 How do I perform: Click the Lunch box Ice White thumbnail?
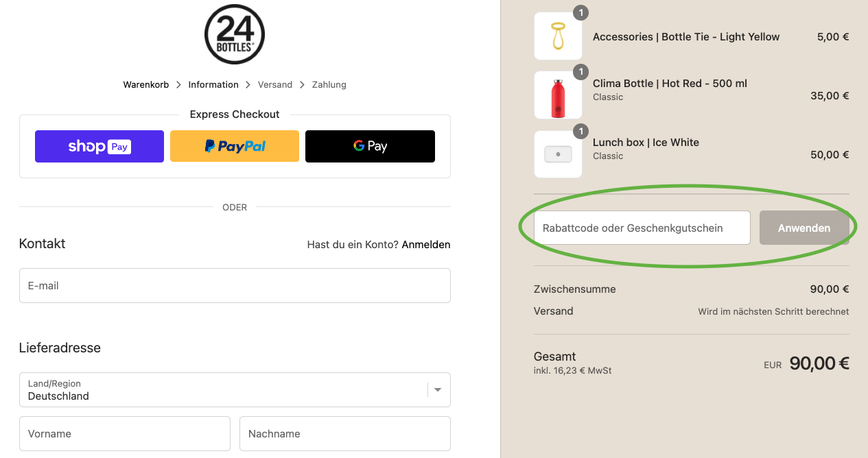click(x=558, y=154)
